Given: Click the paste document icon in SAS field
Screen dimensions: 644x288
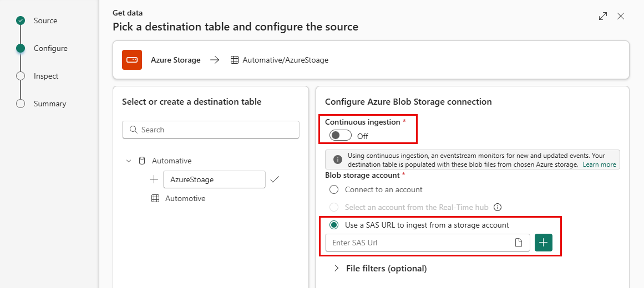Looking at the screenshot, I should click(x=519, y=243).
